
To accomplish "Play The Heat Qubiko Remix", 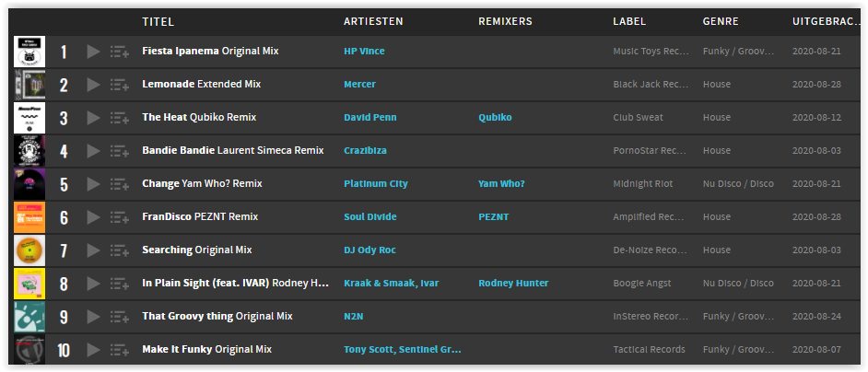I will click(94, 118).
